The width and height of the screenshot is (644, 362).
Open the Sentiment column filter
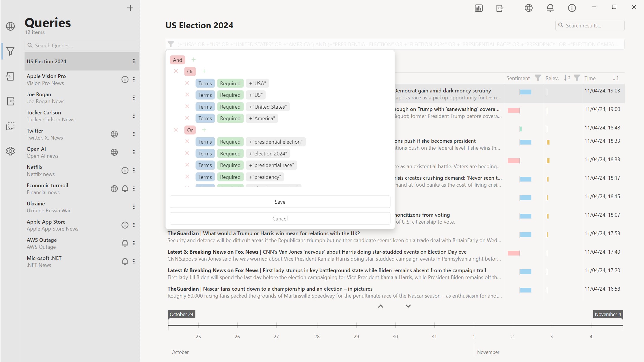coord(537,78)
